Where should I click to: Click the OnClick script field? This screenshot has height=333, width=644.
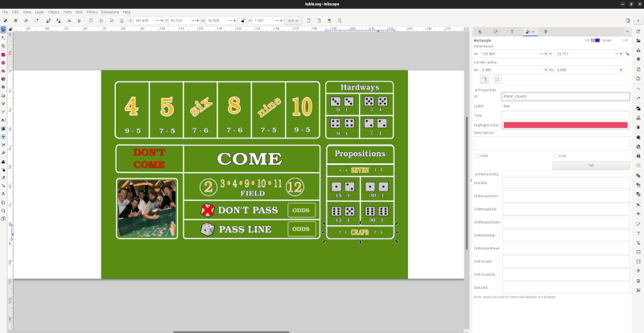[x=566, y=183]
